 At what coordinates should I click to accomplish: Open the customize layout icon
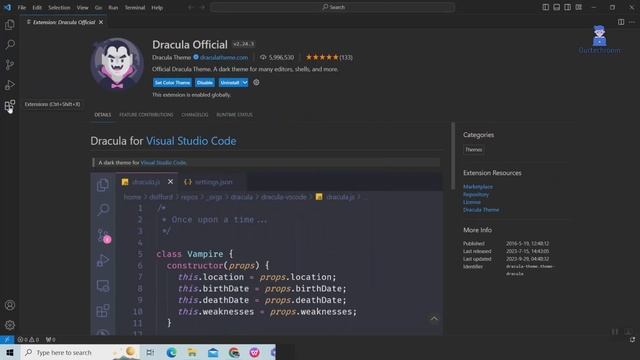coord(578,7)
